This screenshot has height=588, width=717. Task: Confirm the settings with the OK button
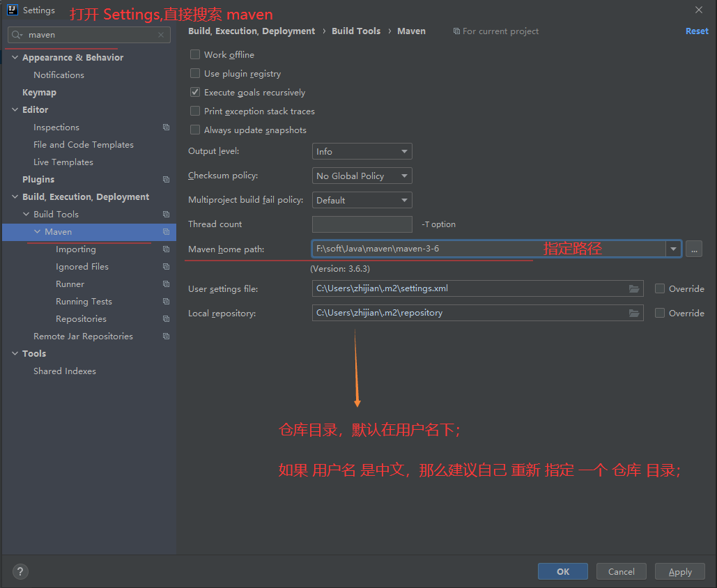tap(563, 571)
